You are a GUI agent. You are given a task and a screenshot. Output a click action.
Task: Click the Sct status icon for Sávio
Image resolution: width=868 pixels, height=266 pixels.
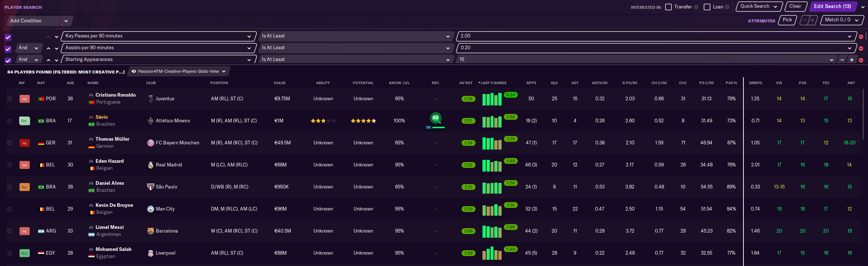(24, 121)
